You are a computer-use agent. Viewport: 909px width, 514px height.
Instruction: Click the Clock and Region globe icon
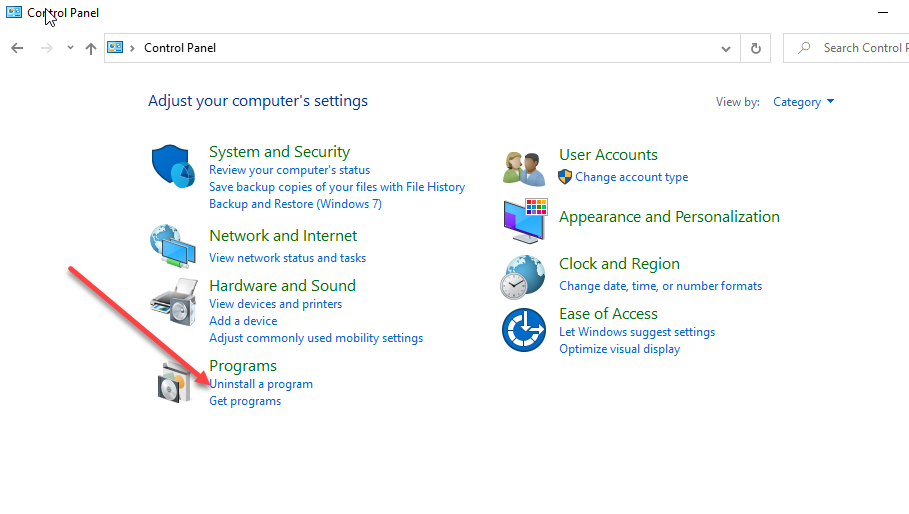pos(523,277)
